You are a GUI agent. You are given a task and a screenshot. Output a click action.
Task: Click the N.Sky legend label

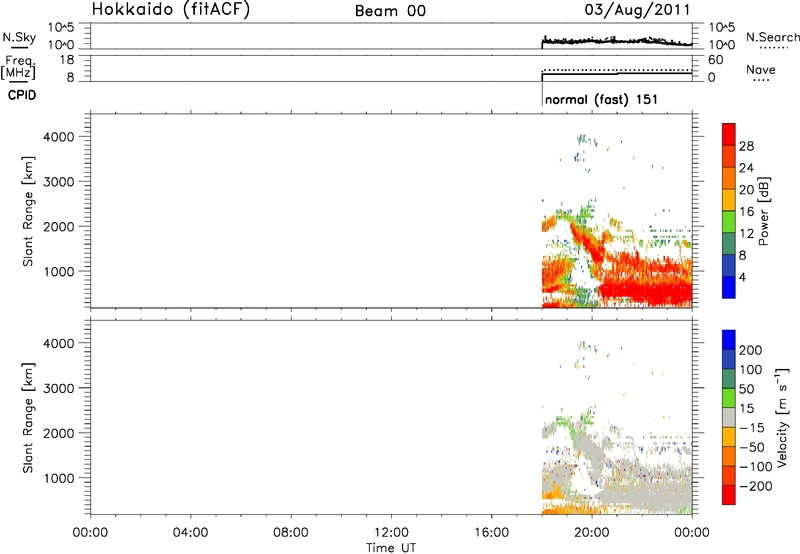(19, 37)
